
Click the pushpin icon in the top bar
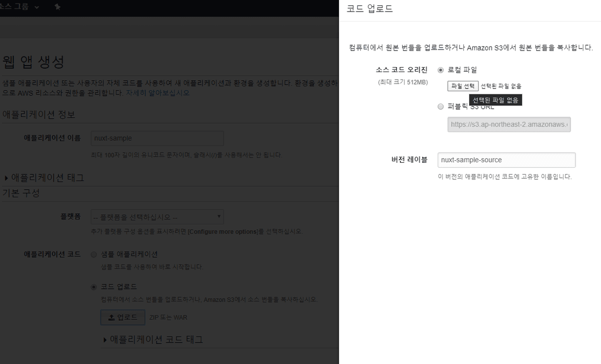(x=58, y=8)
